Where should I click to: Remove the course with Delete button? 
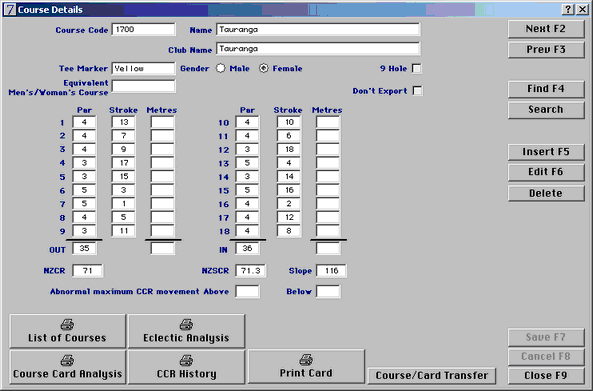pyautogui.click(x=546, y=193)
